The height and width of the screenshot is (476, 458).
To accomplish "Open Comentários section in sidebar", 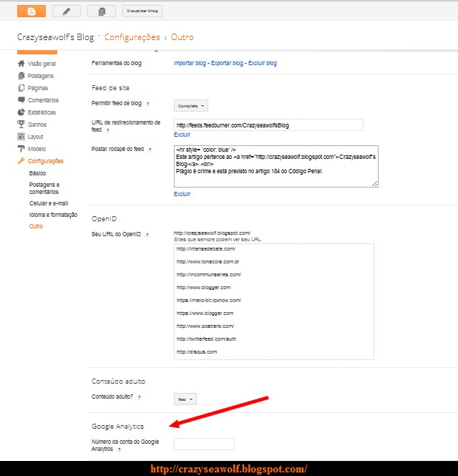I will coord(43,100).
